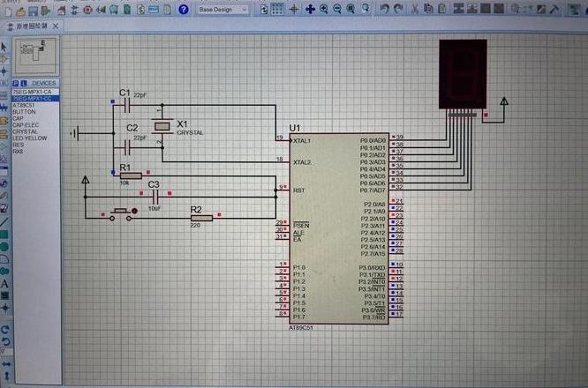588x388 pixels.
Task: Click the Save Project floppy icon
Action: click(33, 11)
